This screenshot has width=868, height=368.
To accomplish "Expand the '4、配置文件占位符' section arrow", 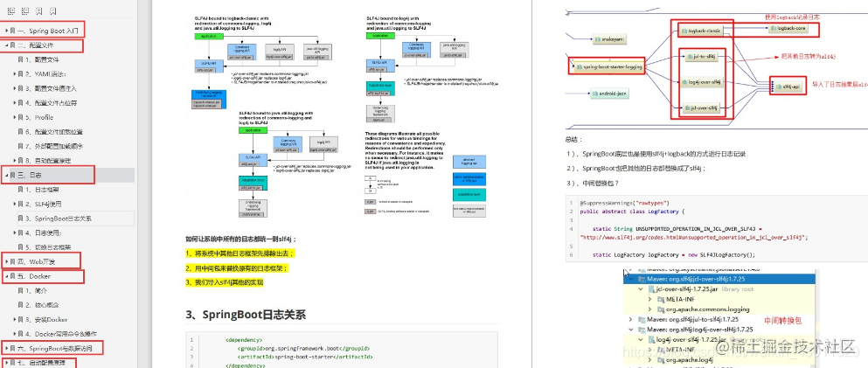I will point(15,103).
